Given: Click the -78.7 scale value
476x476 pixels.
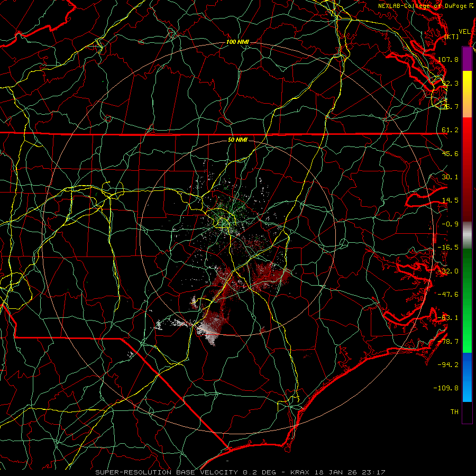Looking at the screenshot, I should [448, 342].
